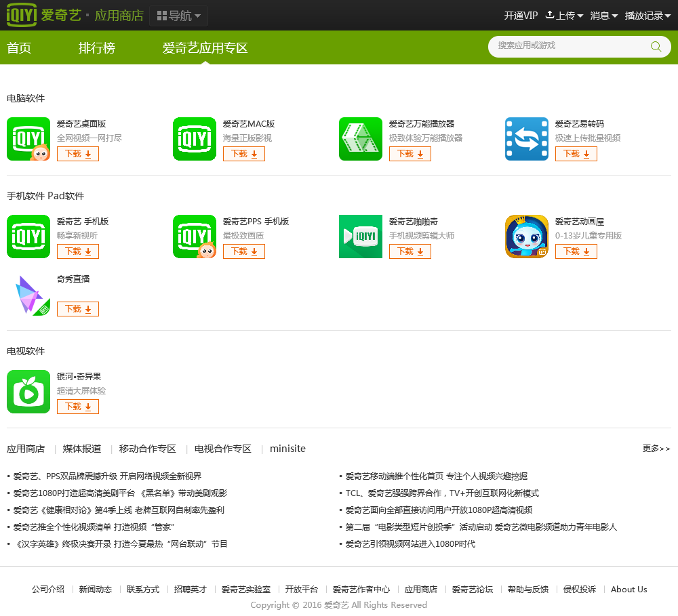678x616 pixels.
Task: Expand the 播放记录 dropdown
Action: click(647, 16)
